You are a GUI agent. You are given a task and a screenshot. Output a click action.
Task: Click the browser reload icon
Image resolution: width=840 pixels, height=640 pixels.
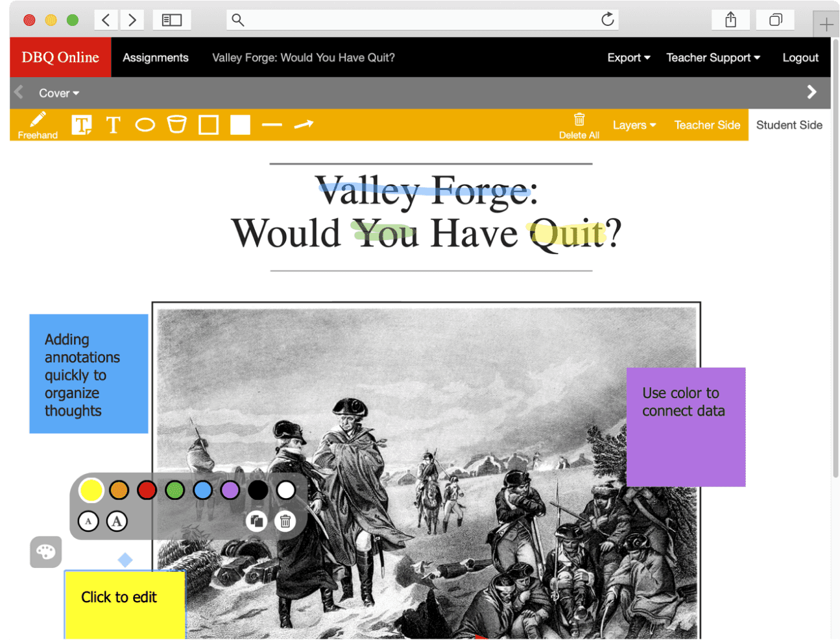point(607,19)
